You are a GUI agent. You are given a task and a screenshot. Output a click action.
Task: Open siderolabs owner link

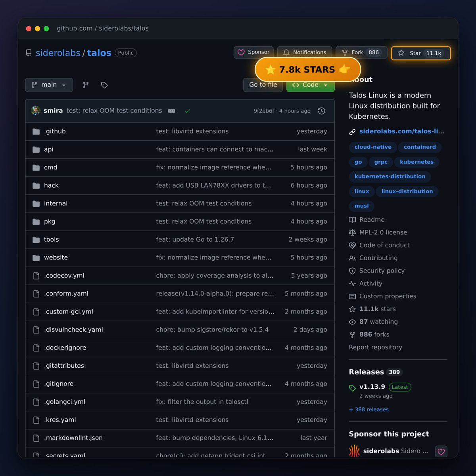coord(58,53)
